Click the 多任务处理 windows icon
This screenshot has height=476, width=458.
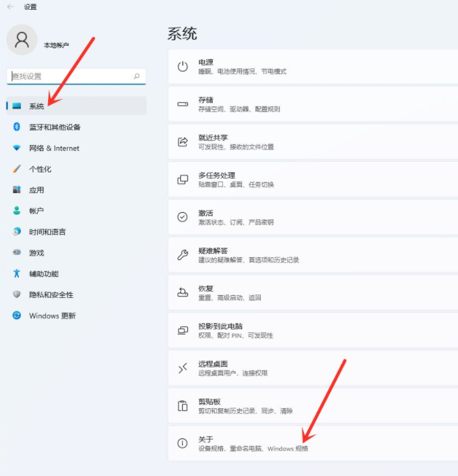[183, 179]
